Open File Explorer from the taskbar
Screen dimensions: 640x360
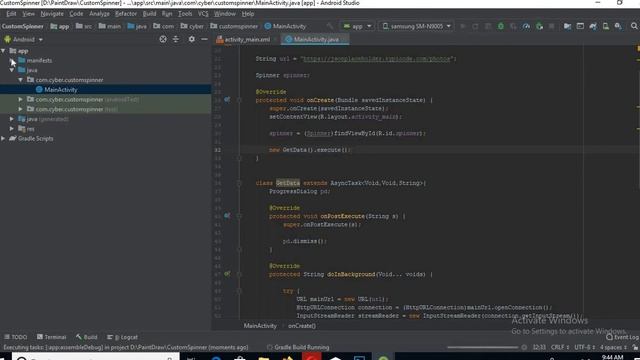tap(264, 358)
